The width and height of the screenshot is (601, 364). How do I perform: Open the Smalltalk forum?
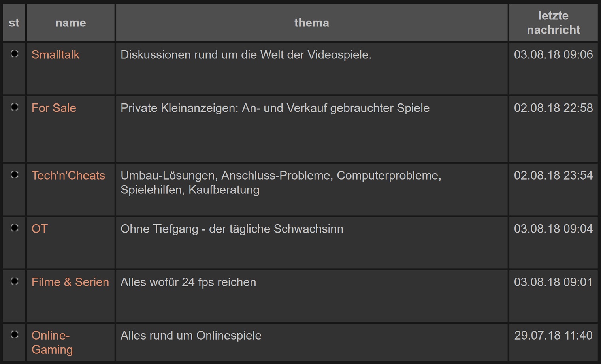(55, 54)
